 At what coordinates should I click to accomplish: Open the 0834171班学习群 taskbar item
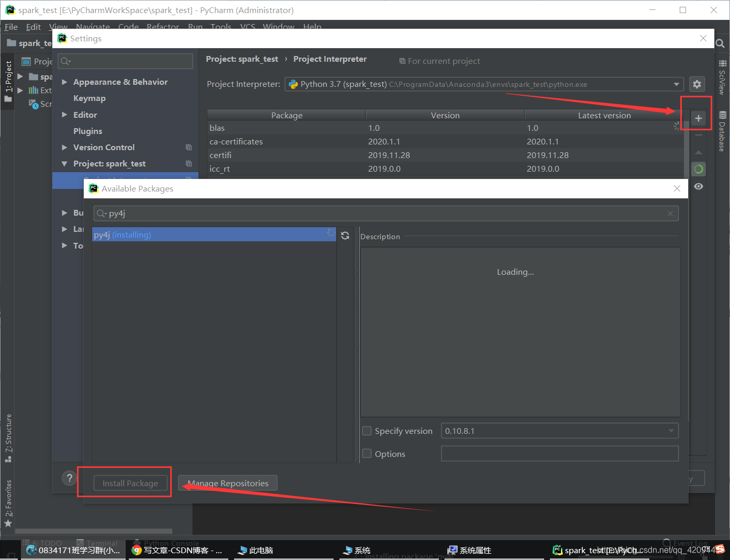74,550
